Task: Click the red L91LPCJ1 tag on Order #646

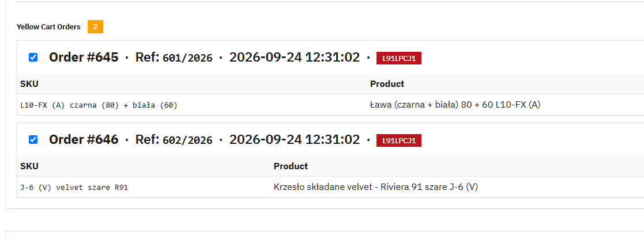Action: click(x=399, y=140)
